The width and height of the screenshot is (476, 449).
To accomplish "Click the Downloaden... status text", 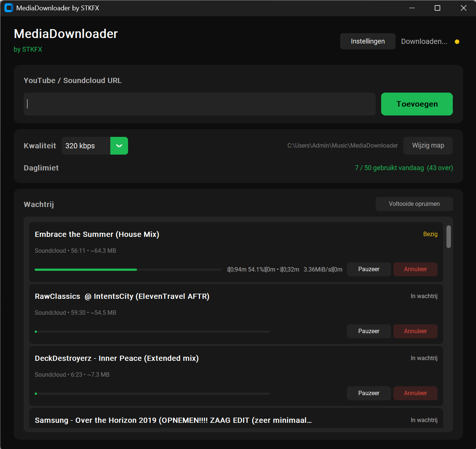I will [x=424, y=42].
